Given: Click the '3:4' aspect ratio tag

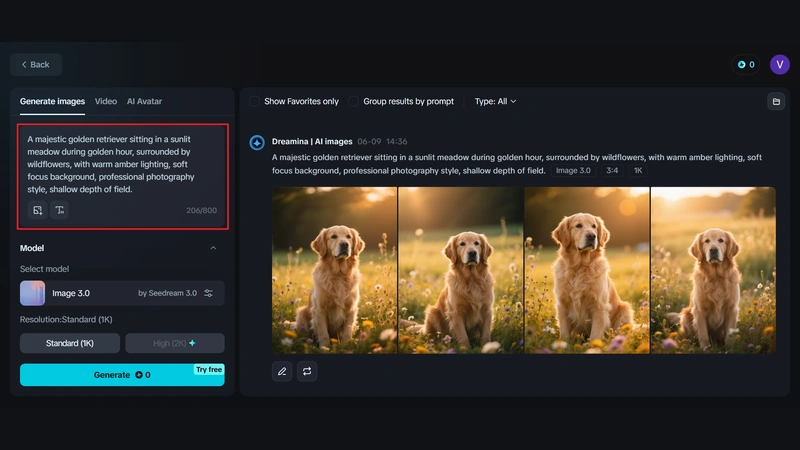Looking at the screenshot, I should [x=612, y=170].
